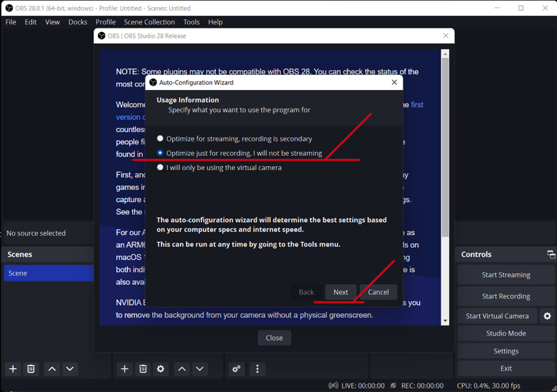Move source up arrow icon
The height and width of the screenshot is (392, 557).
pos(182,369)
